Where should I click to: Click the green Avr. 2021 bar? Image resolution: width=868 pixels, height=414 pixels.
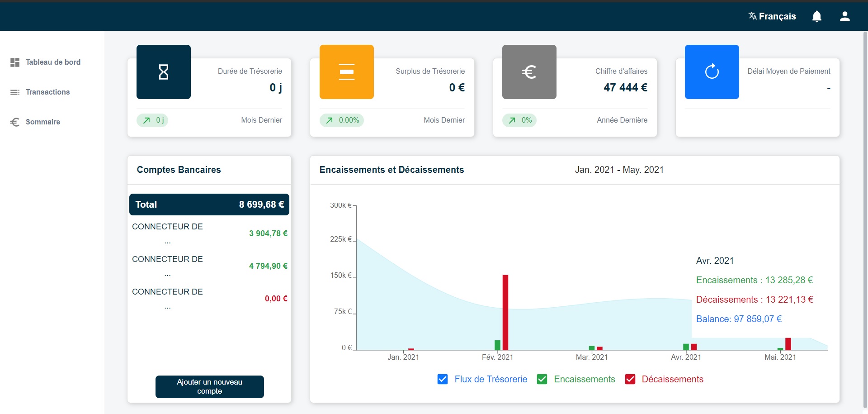(x=686, y=347)
